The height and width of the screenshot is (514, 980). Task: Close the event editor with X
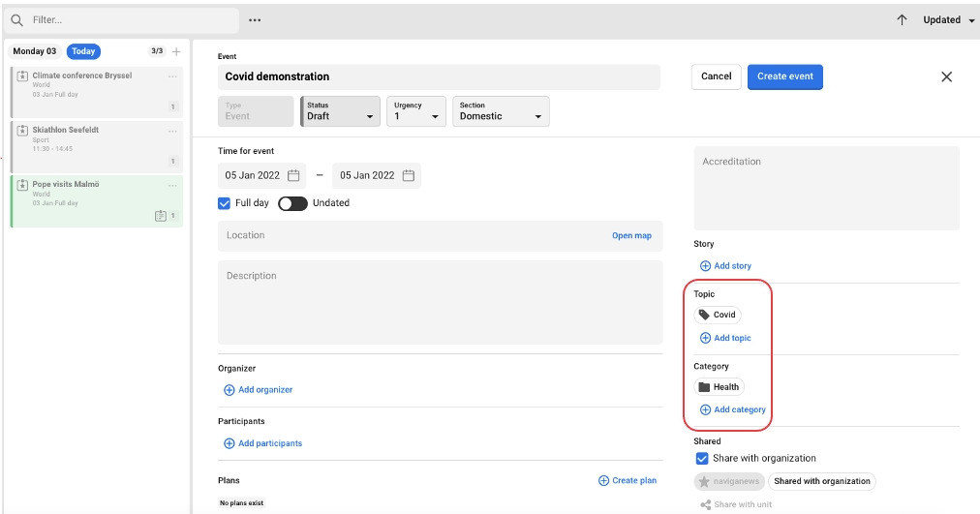[946, 77]
